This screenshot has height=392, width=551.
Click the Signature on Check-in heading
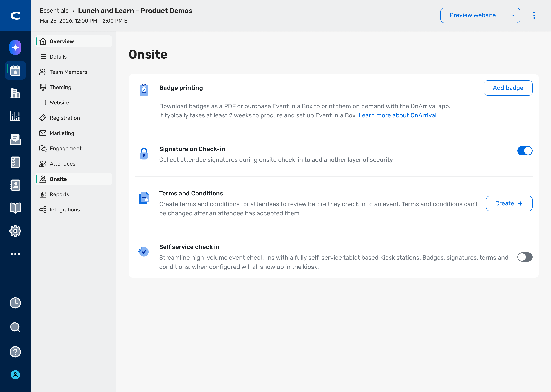[x=192, y=149]
